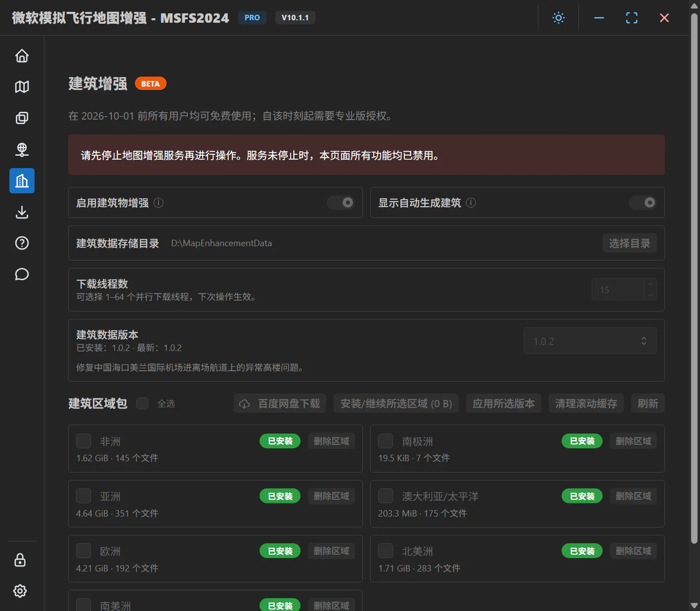Viewport: 700px width, 611px height.
Task: Click the 4.64 GiB · 351 个文件 text
Action: point(117,514)
